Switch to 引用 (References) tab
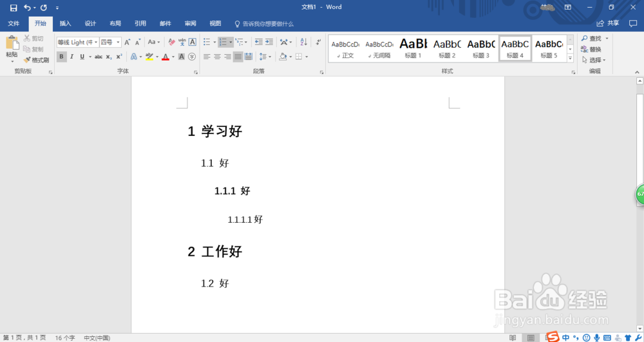644x342 pixels. pos(140,23)
